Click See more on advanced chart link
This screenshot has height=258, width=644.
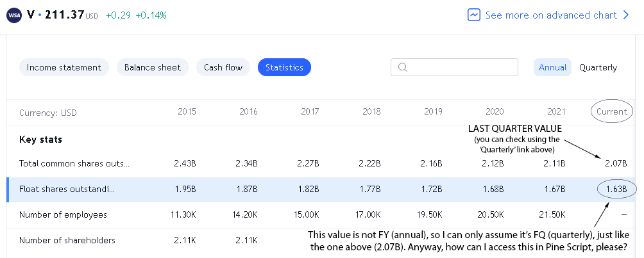point(551,15)
